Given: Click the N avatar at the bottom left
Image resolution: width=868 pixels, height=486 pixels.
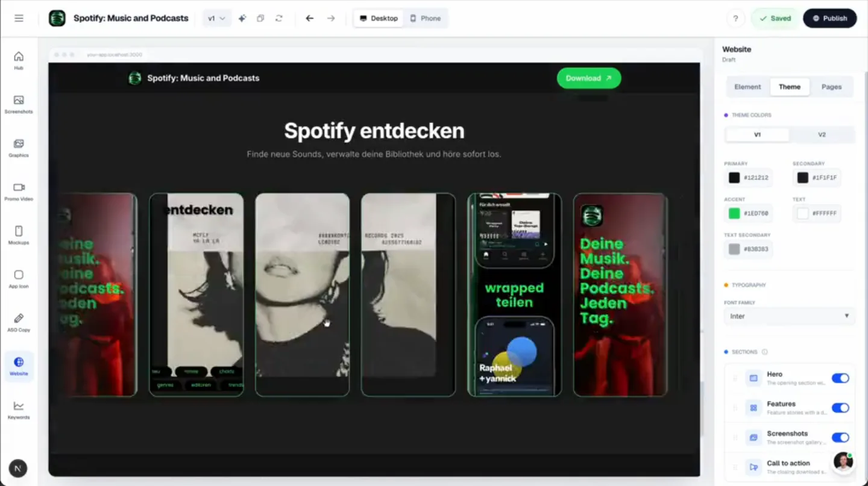Looking at the screenshot, I should coord(18,468).
